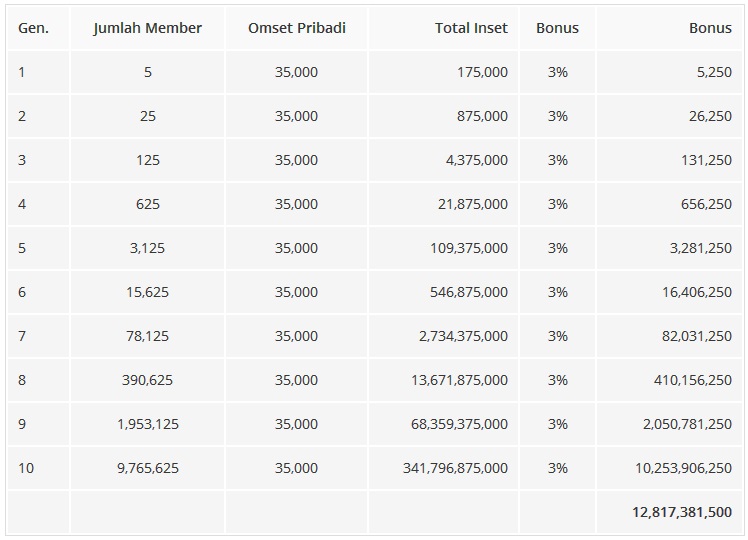Select the 16,406,250 bonus cell
Viewport: 748px width, 540px height.
coord(695,292)
